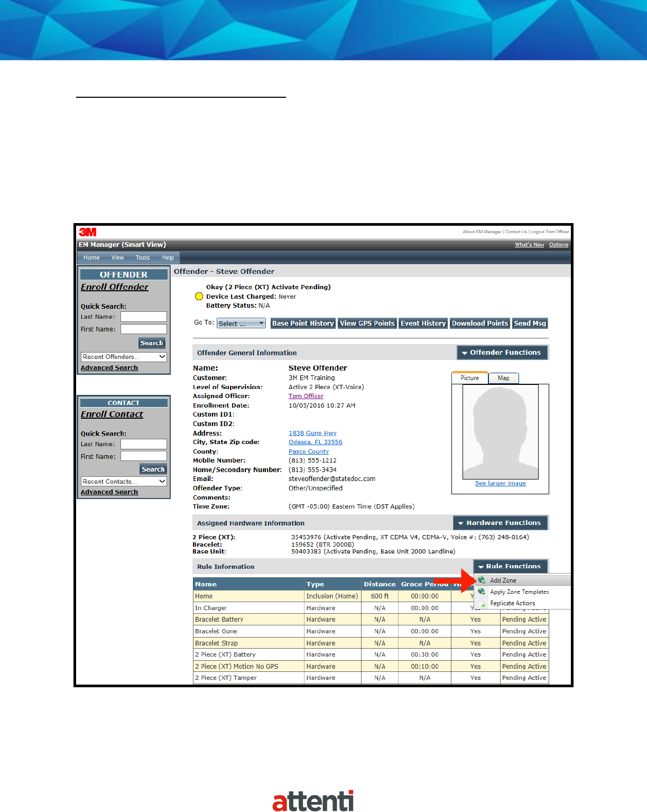Open the Options link
This screenshot has width=647, height=812.
pos(559,245)
